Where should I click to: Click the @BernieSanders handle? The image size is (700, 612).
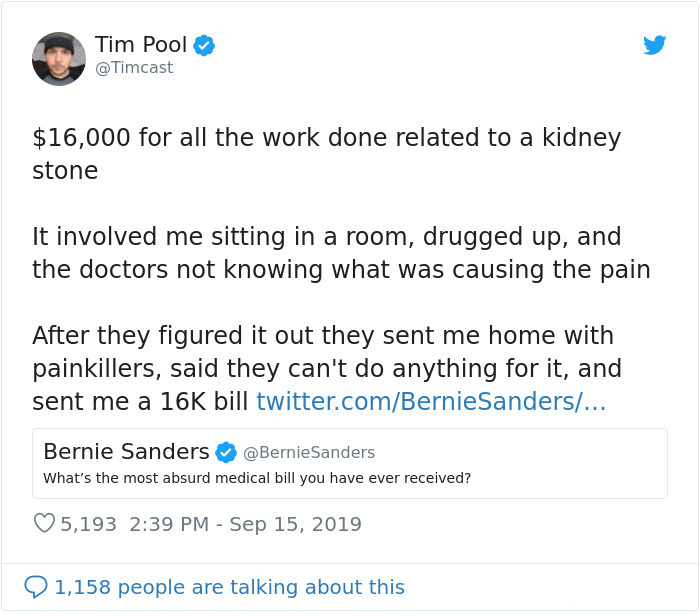pos(309,453)
